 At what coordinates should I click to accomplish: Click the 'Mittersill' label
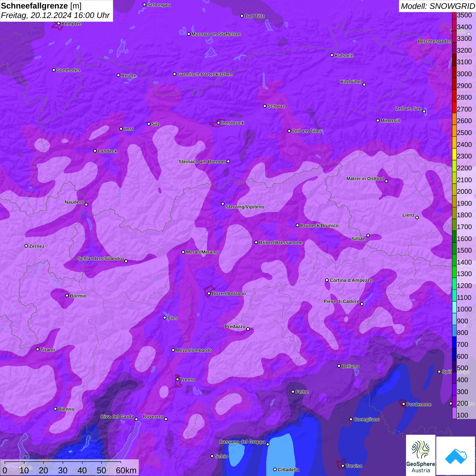click(390, 121)
